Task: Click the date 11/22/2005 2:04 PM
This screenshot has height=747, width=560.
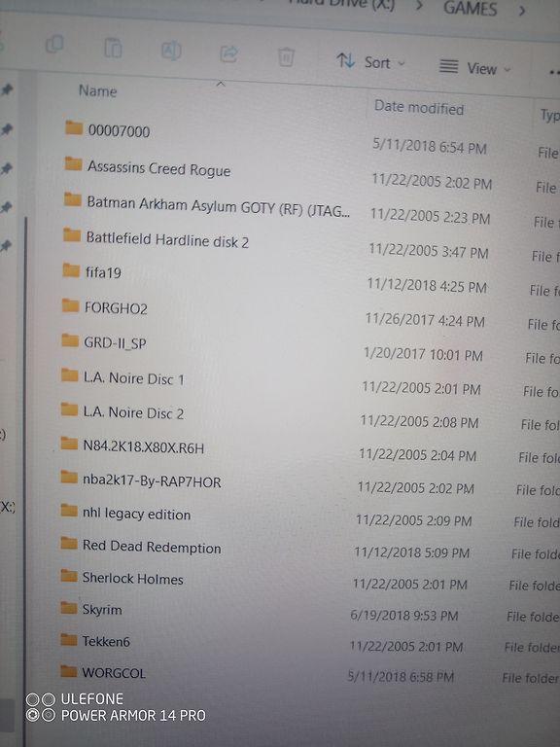Action: tap(417, 454)
